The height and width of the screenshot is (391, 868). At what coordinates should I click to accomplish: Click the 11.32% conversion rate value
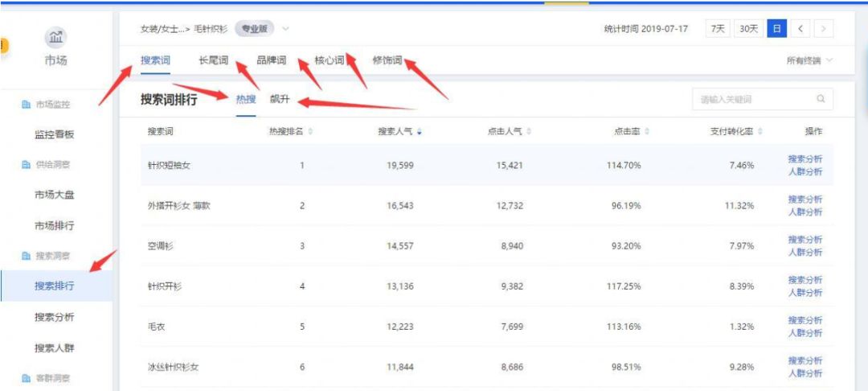(x=739, y=206)
